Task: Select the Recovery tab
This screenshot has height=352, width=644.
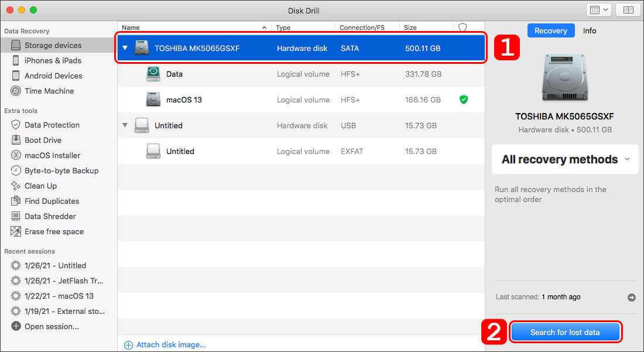Action: (550, 31)
